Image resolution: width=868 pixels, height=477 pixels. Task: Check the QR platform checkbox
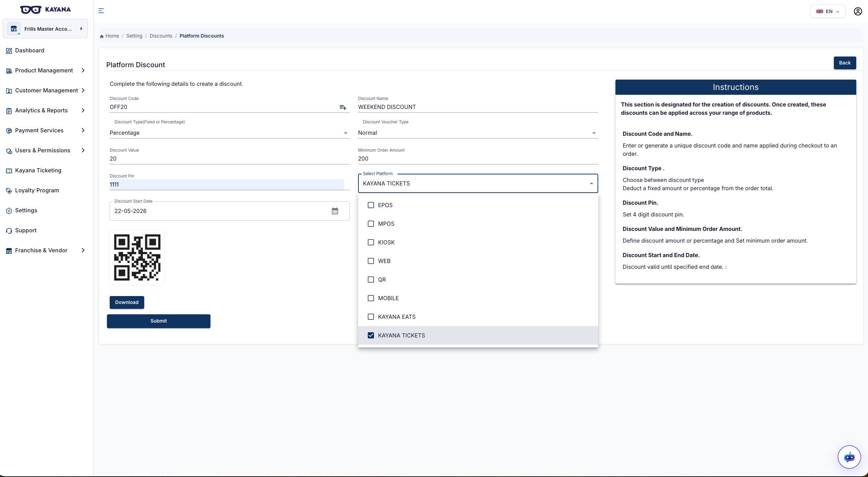371,280
